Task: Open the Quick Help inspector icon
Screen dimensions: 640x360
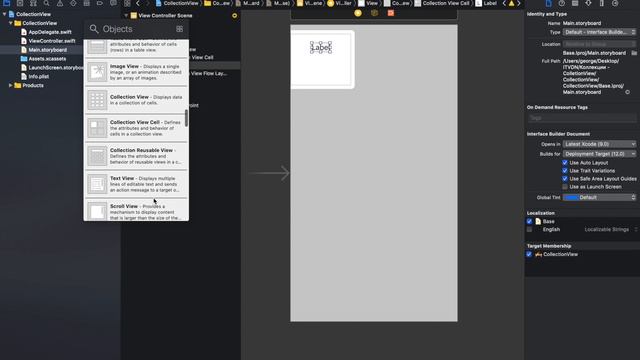Action: (562, 3)
